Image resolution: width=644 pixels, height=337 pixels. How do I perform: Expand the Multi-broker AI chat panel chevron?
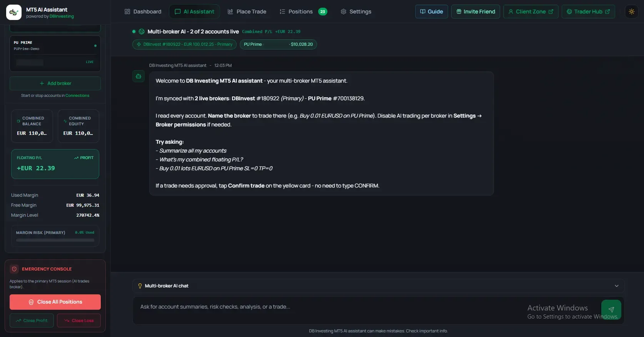tap(617, 286)
